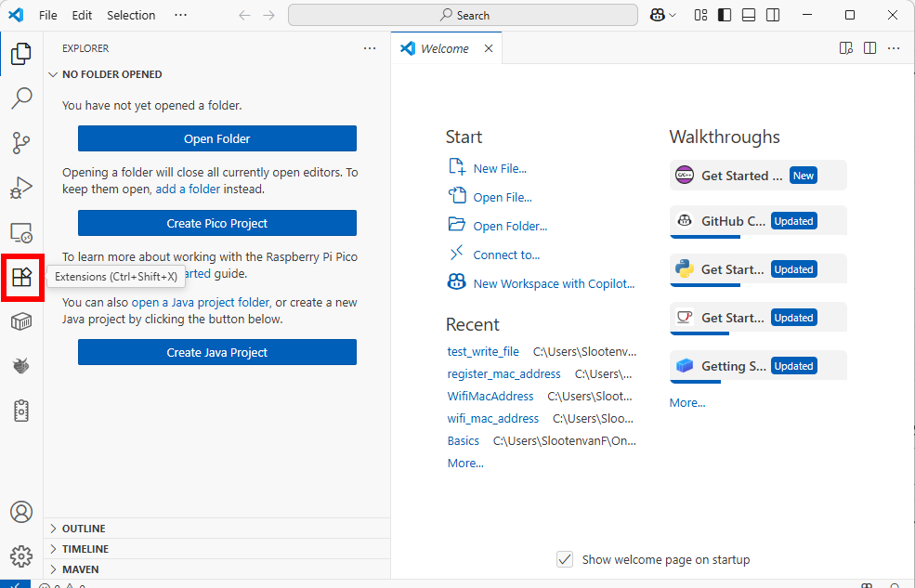The width and height of the screenshot is (915, 588).
Task: Go back with the left arrow
Action: click(x=244, y=15)
